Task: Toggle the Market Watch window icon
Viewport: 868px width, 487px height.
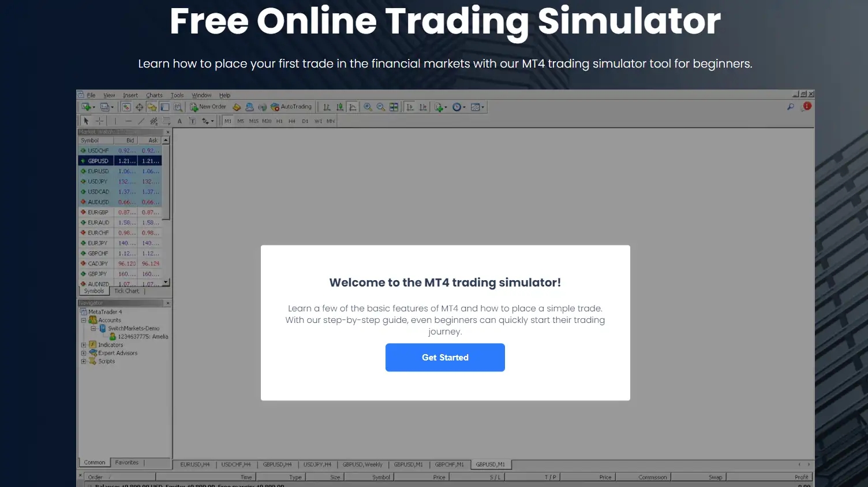Action: coord(126,107)
